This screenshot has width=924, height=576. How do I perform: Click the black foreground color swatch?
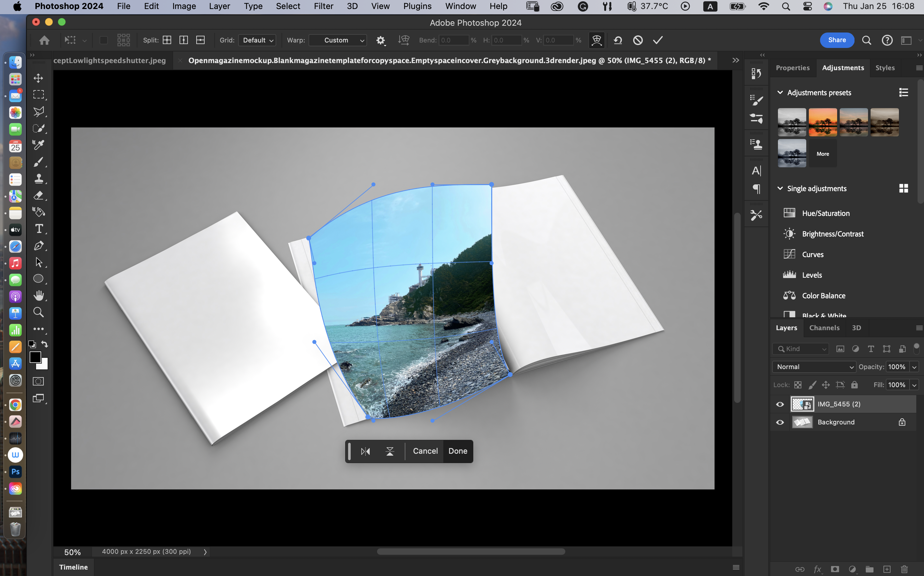pos(35,357)
